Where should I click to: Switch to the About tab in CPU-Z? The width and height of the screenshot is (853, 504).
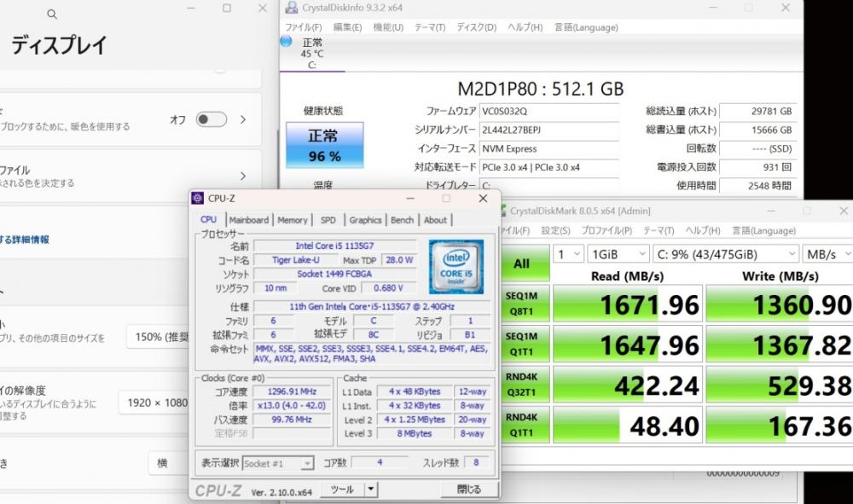(435, 220)
